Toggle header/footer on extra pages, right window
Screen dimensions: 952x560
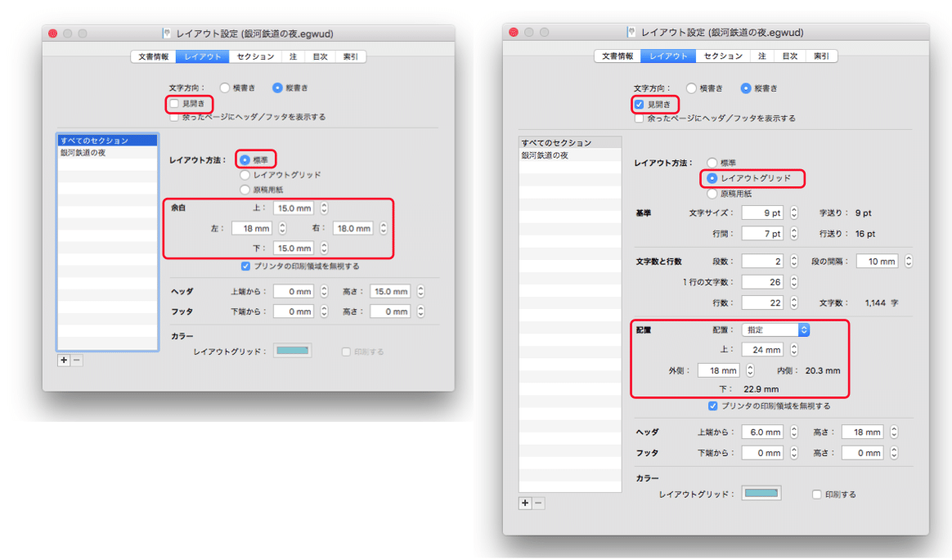coord(640,119)
